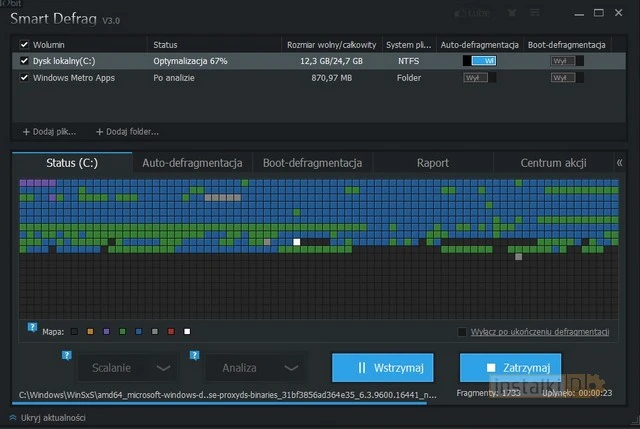640x429 pixels.
Task: Sort by Rozmiar wolny/całkowity column header
Action: (331, 44)
